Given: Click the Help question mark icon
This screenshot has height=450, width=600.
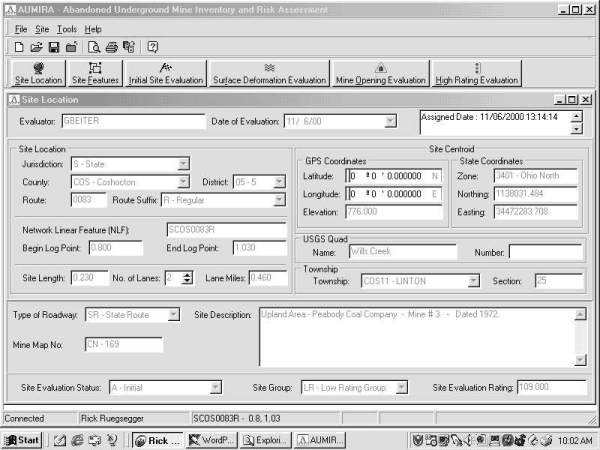Looking at the screenshot, I should [x=153, y=47].
